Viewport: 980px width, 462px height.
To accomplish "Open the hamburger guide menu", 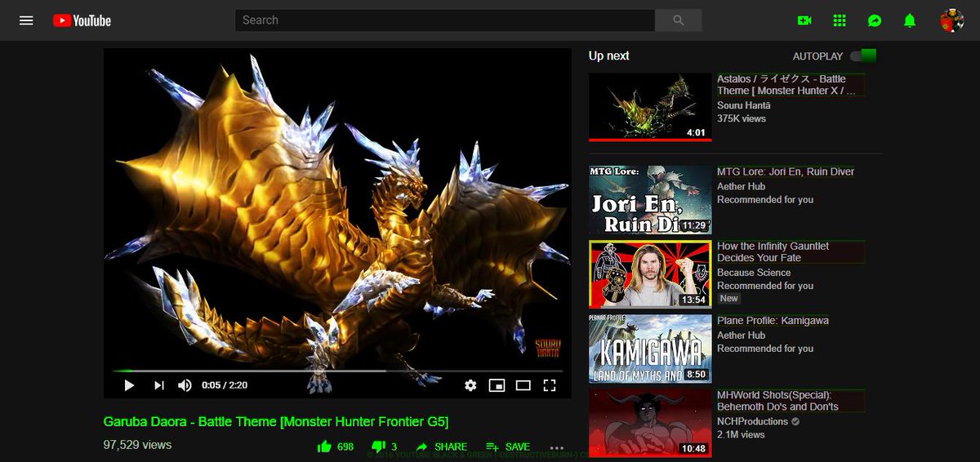I will click(x=26, y=20).
